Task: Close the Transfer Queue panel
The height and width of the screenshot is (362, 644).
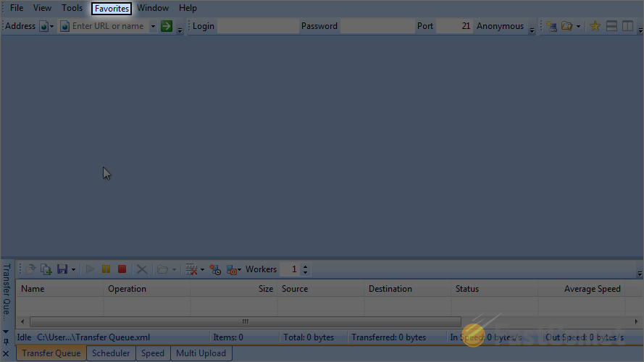Action: (x=6, y=353)
